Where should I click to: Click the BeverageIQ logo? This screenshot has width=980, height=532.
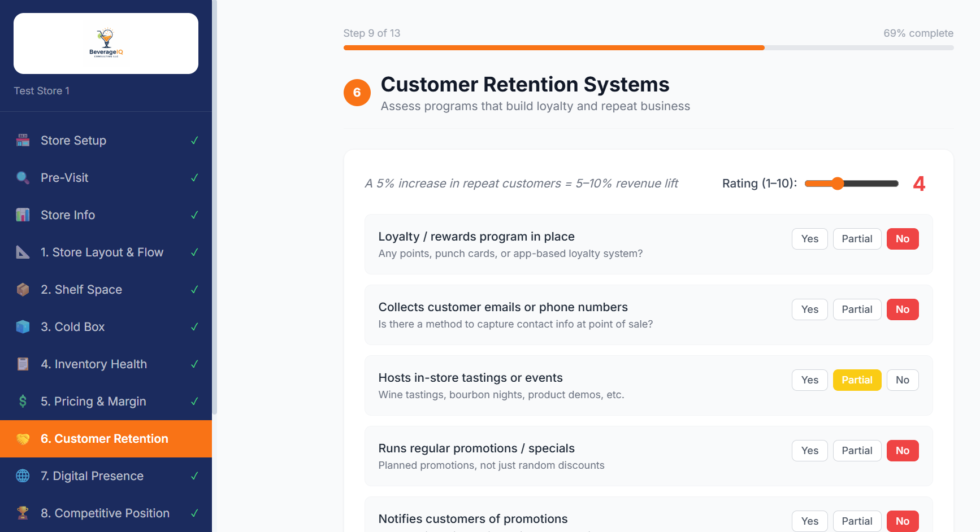pyautogui.click(x=106, y=43)
